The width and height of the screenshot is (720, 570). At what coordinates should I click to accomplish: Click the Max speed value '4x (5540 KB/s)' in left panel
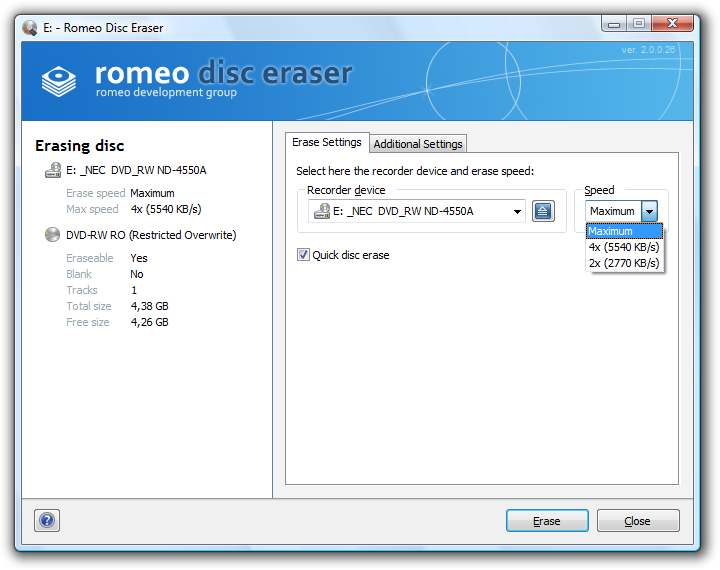click(166, 209)
